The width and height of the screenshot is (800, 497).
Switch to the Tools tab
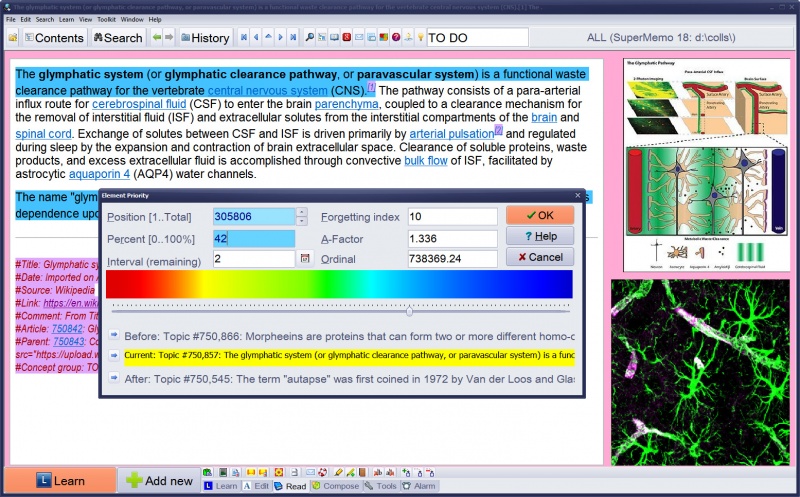point(381,486)
